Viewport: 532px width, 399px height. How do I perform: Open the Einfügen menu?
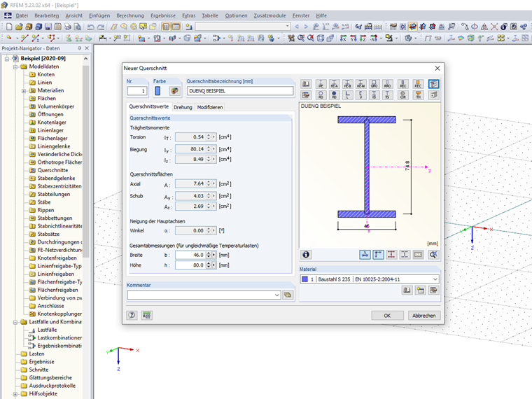99,15
